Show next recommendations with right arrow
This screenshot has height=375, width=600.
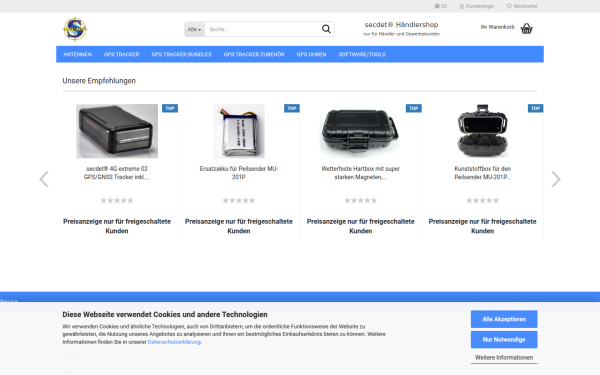(x=556, y=179)
